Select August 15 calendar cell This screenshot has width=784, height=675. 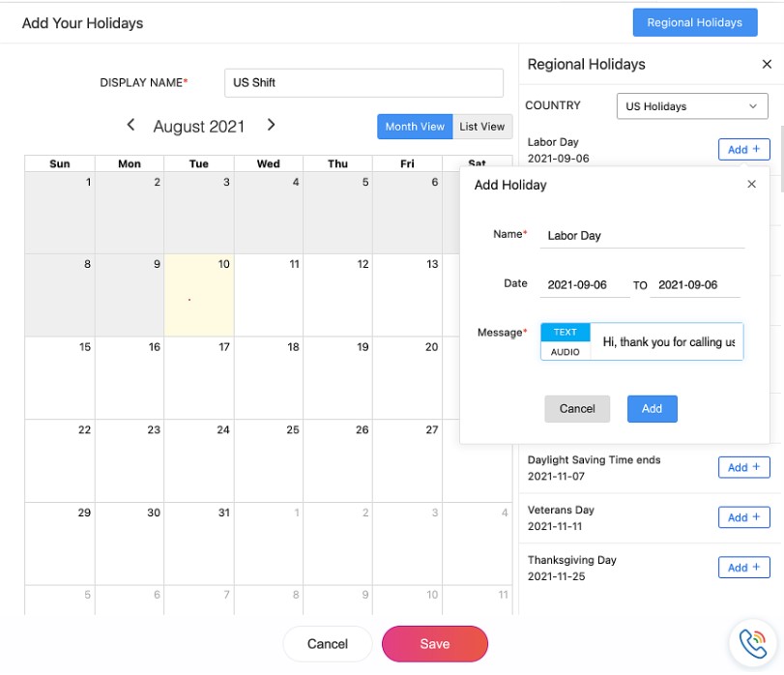(60, 377)
